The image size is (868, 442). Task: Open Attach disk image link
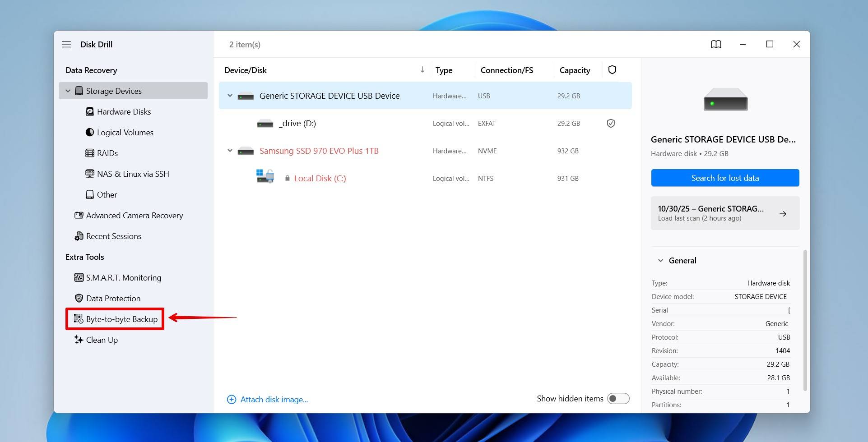274,399
